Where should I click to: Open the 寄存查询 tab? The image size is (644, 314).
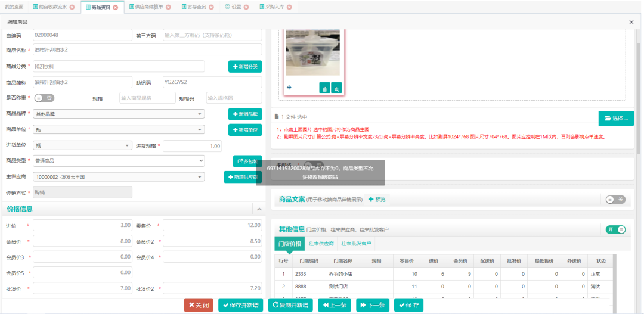coord(194,7)
